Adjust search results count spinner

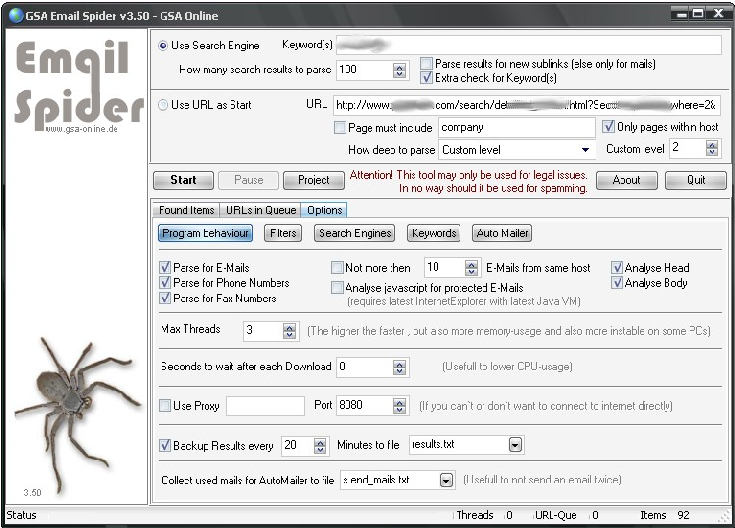coord(399,70)
